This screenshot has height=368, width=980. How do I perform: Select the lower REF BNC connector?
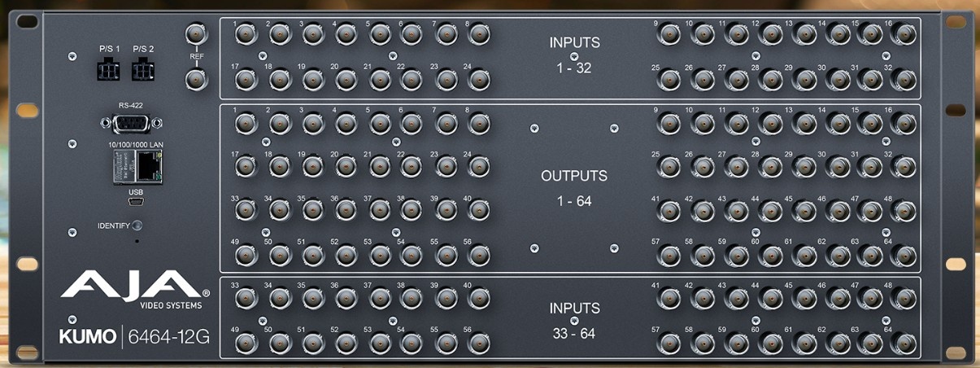[195, 79]
